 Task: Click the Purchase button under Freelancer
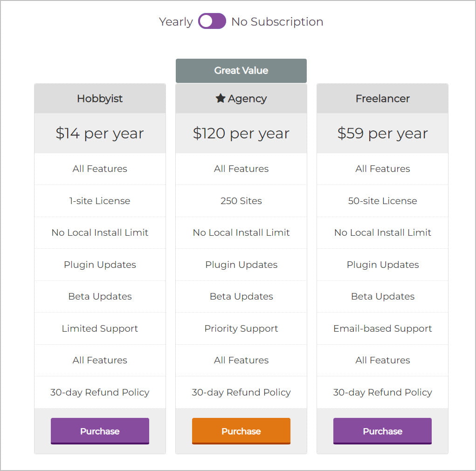pos(382,431)
